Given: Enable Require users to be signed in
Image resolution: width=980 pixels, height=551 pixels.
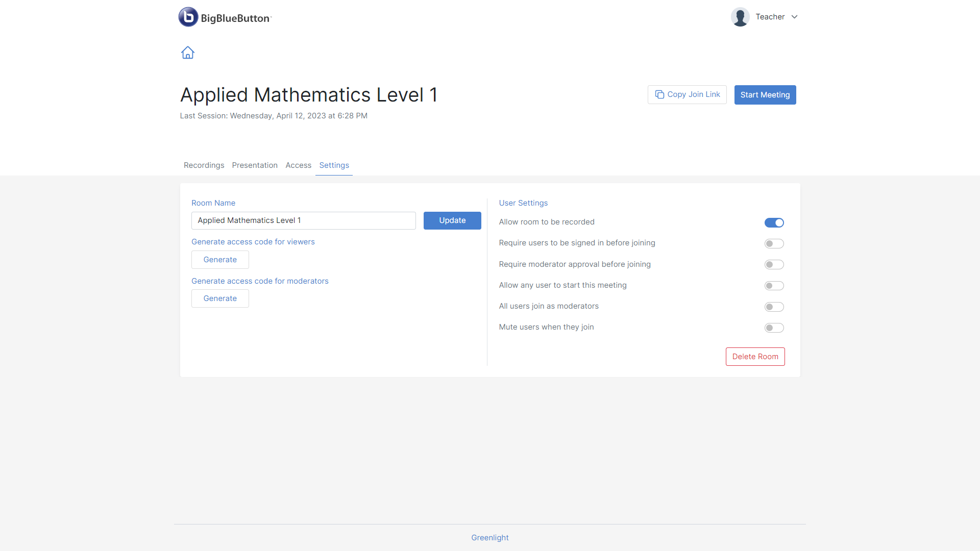Looking at the screenshot, I should 774,243.
